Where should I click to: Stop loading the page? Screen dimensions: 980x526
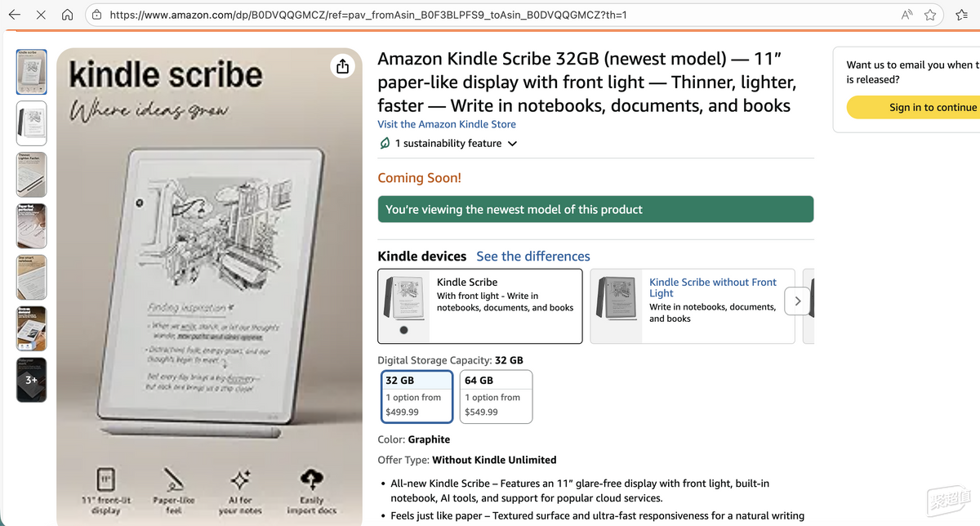[x=42, y=15]
